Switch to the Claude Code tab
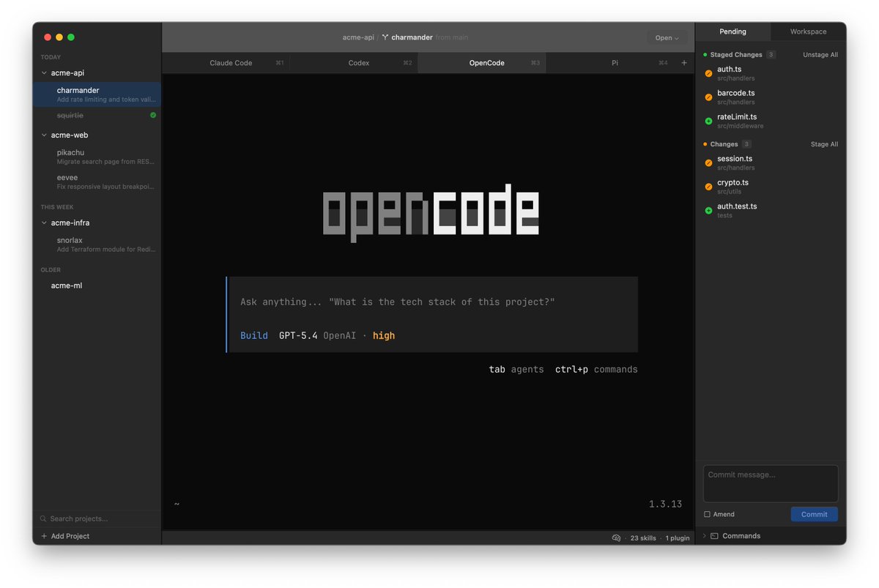This screenshot has height=588, width=879. (226, 63)
